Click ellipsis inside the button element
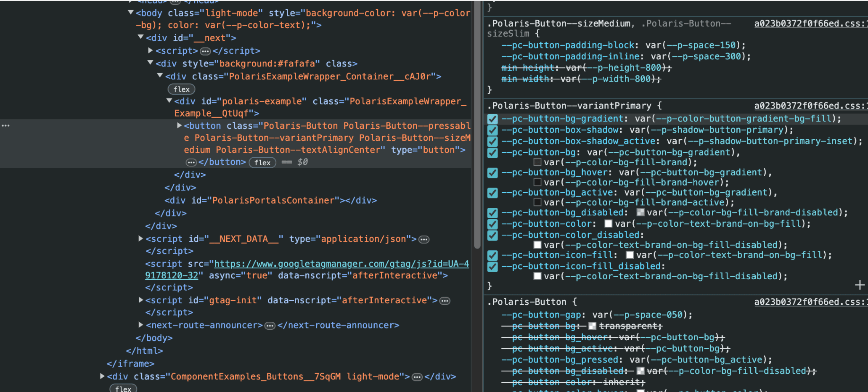868x392 pixels. 191,162
